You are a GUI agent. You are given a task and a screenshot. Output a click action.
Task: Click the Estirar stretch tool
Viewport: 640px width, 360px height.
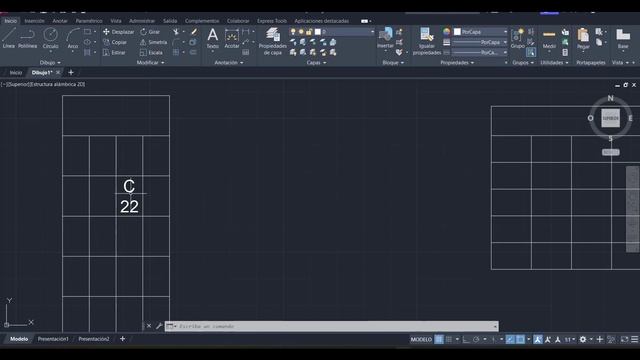tap(114, 53)
